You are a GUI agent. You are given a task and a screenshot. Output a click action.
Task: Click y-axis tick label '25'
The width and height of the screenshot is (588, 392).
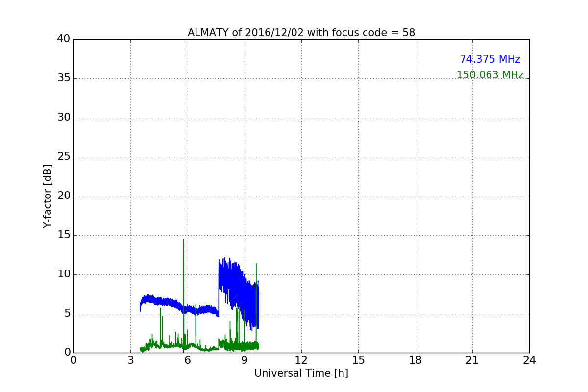click(x=63, y=157)
